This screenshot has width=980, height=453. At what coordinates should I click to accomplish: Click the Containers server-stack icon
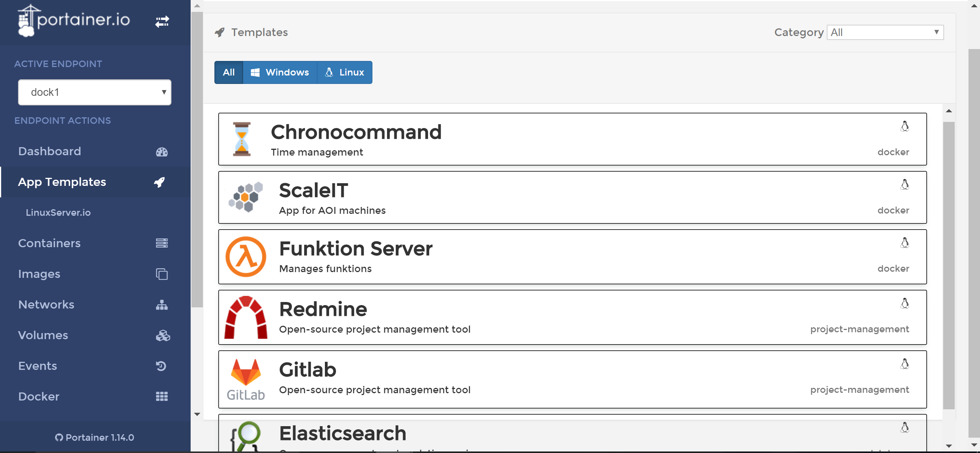click(x=161, y=243)
